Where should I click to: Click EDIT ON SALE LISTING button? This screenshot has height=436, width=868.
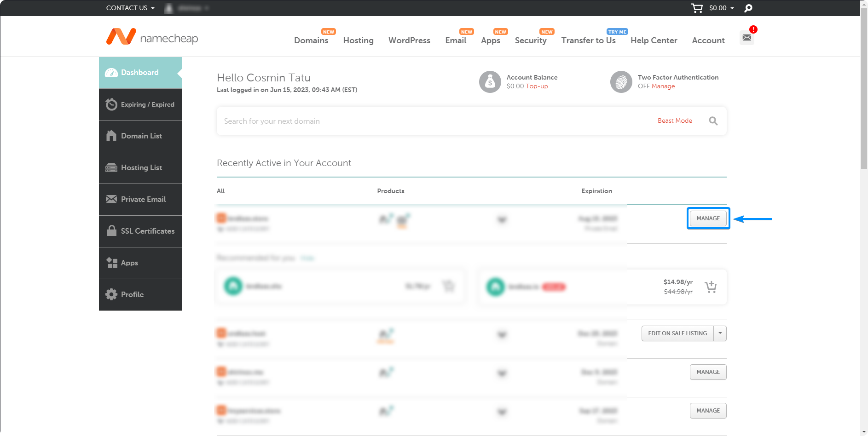tap(677, 333)
